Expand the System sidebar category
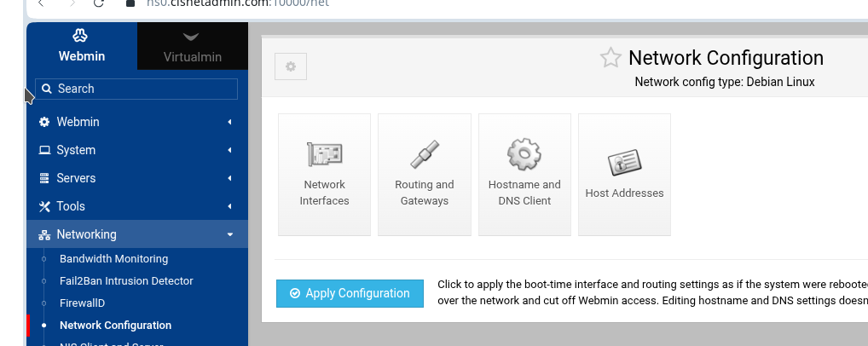868x346 pixels. [137, 150]
